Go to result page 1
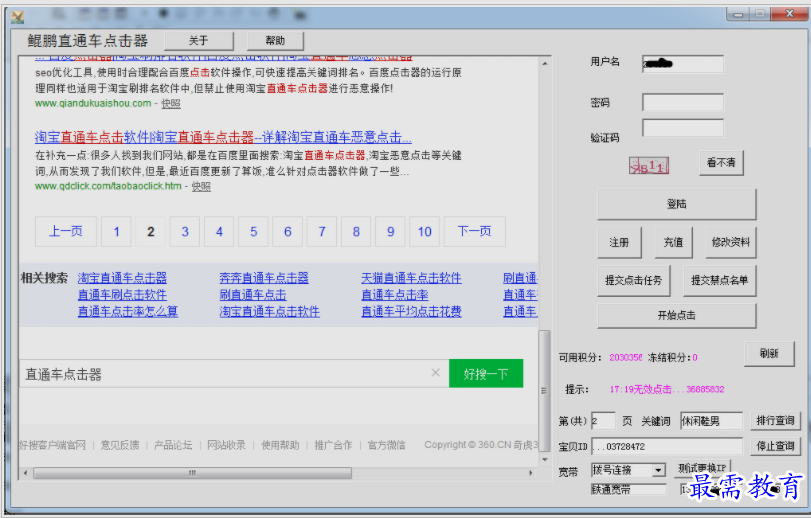 coord(116,232)
